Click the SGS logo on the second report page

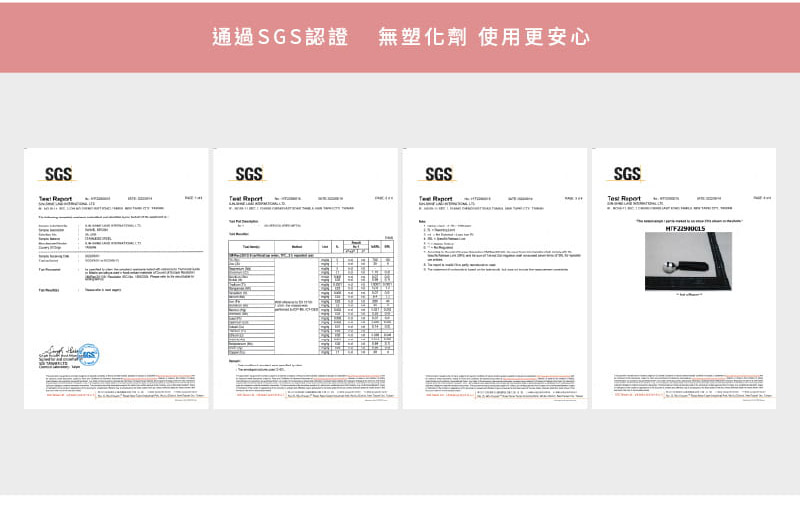pos(248,174)
